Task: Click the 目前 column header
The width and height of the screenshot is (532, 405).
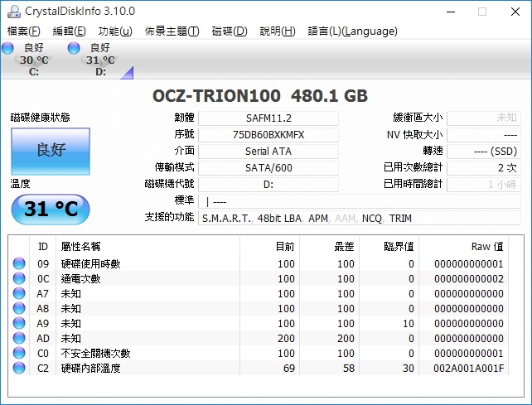Action: click(x=270, y=247)
